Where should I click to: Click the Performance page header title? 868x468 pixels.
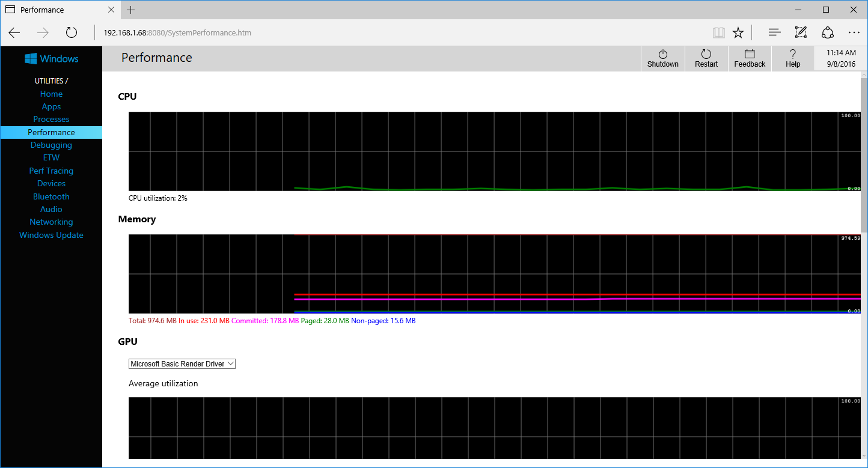click(x=157, y=58)
